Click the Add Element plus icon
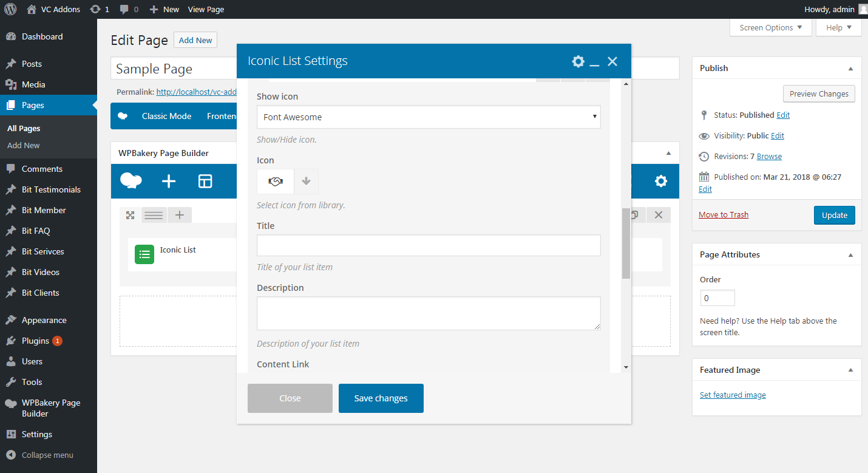 point(169,181)
